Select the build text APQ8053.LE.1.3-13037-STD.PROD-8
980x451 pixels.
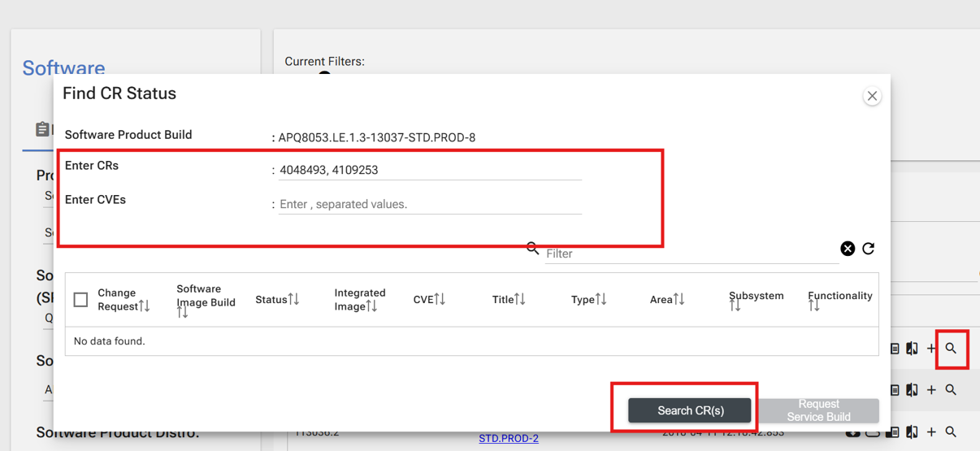coord(377,137)
